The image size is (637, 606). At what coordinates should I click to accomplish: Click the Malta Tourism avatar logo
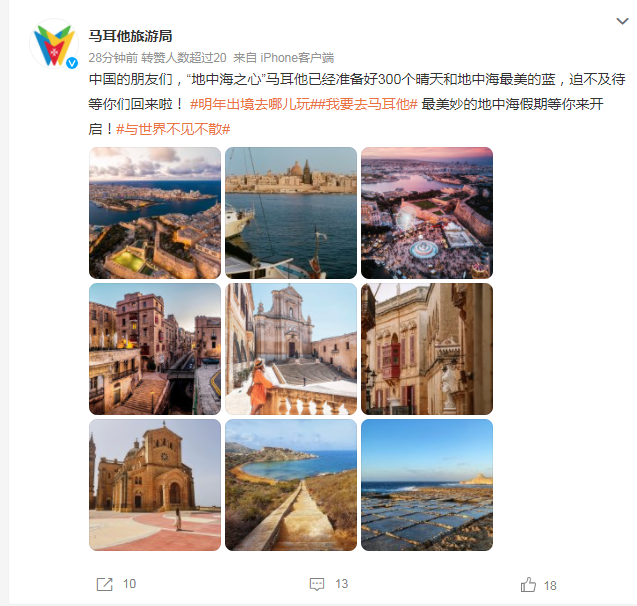(54, 43)
